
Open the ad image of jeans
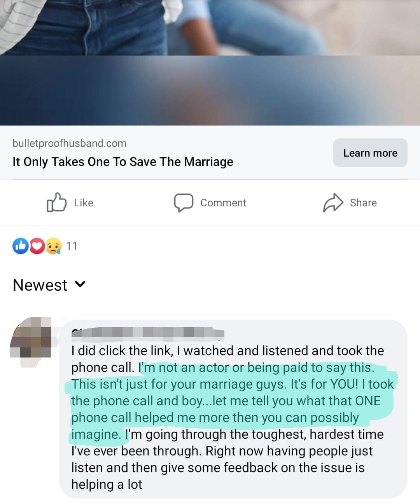210,63
